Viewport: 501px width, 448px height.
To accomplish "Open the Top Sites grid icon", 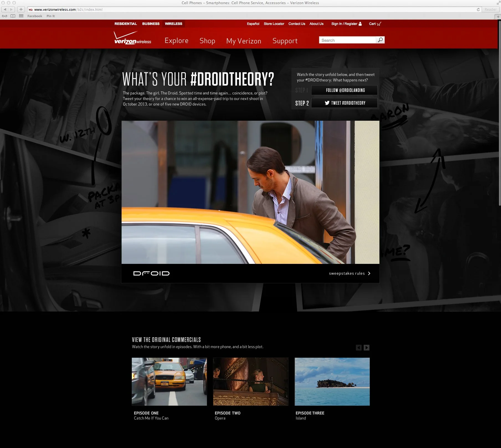I will coord(21,16).
